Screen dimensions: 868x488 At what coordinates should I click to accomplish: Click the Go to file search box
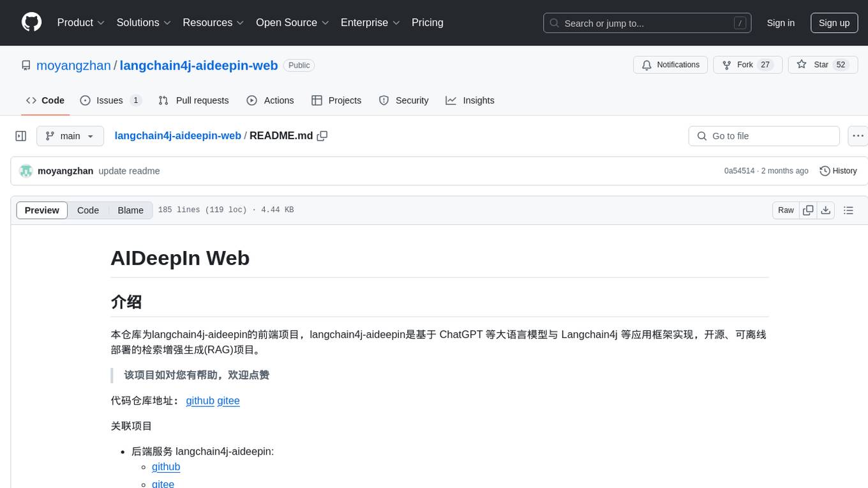click(x=764, y=136)
